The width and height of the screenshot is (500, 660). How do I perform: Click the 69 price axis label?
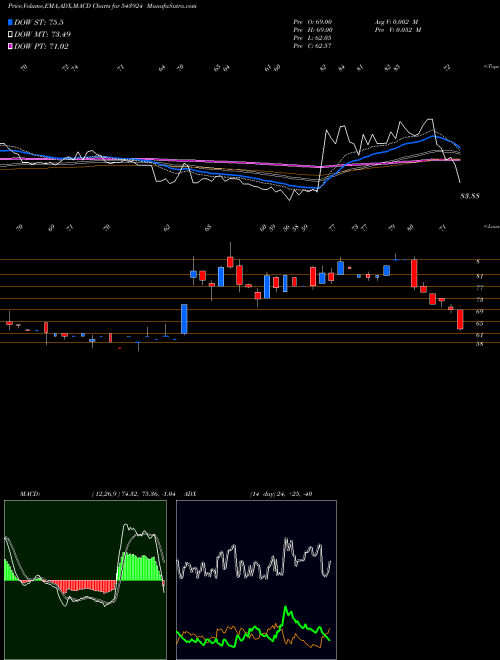[x=479, y=312]
